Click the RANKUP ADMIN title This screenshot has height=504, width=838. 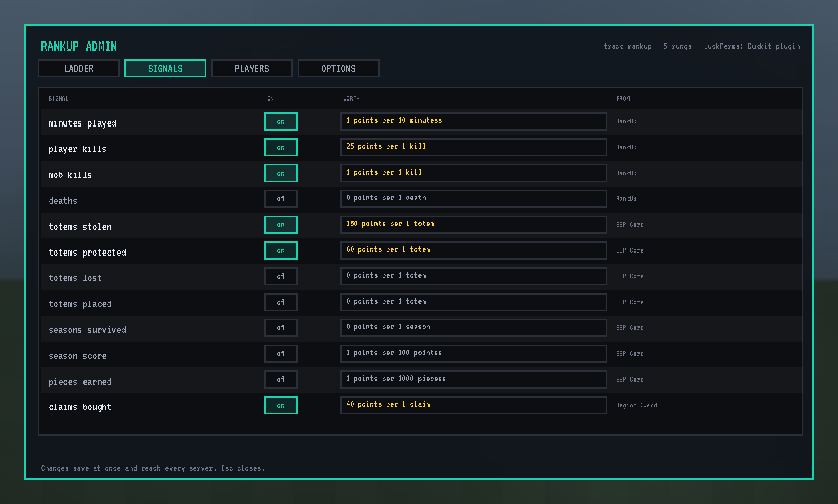(79, 47)
